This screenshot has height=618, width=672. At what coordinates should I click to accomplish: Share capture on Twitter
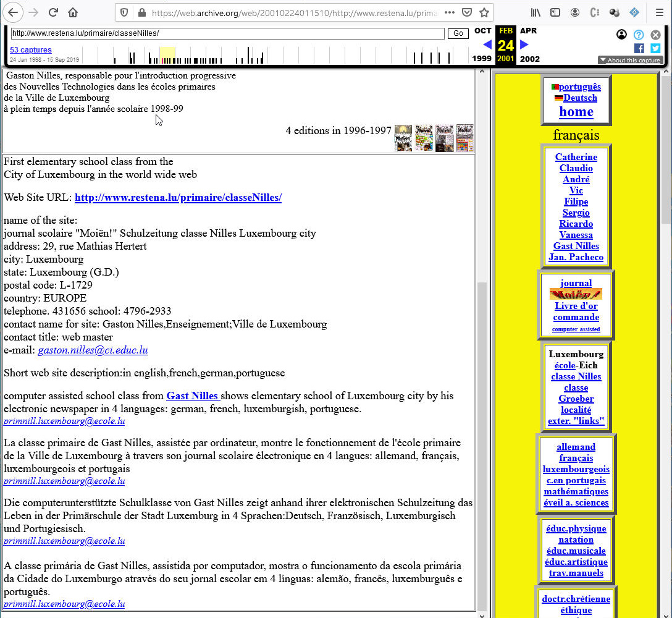click(655, 48)
